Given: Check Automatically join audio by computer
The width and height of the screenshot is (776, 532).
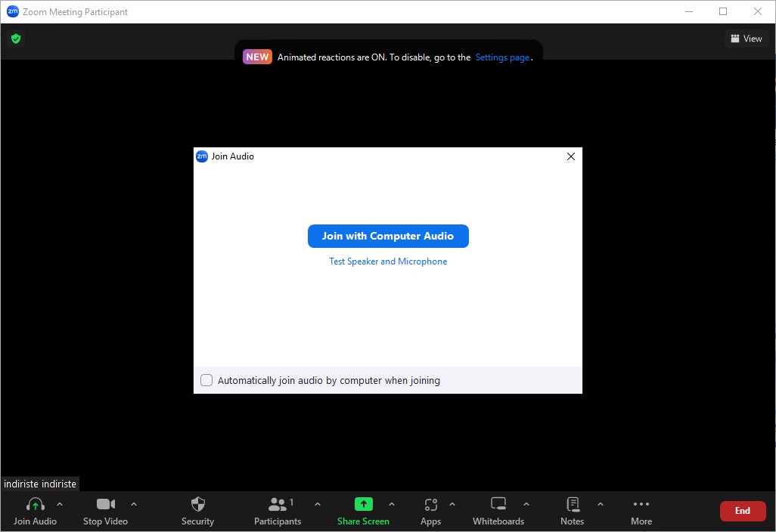Looking at the screenshot, I should [x=206, y=380].
